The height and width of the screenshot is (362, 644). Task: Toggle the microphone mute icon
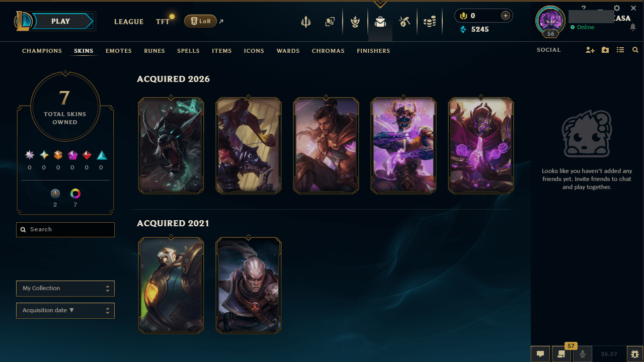point(583,354)
